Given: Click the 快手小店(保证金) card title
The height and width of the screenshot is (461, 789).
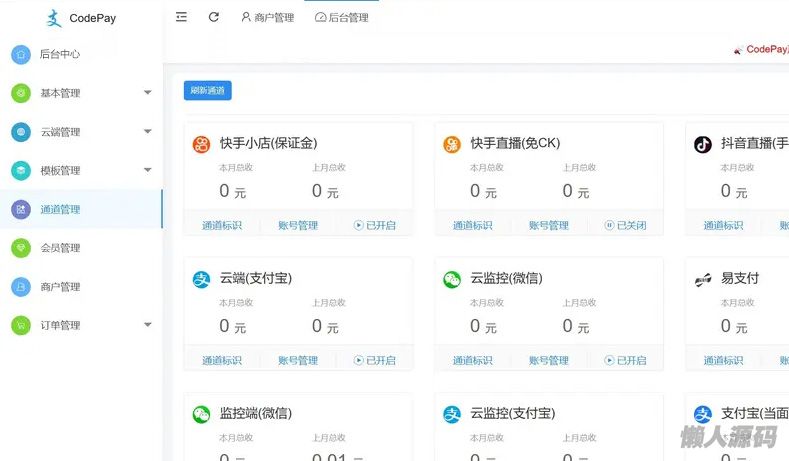Looking at the screenshot, I should (268, 143).
